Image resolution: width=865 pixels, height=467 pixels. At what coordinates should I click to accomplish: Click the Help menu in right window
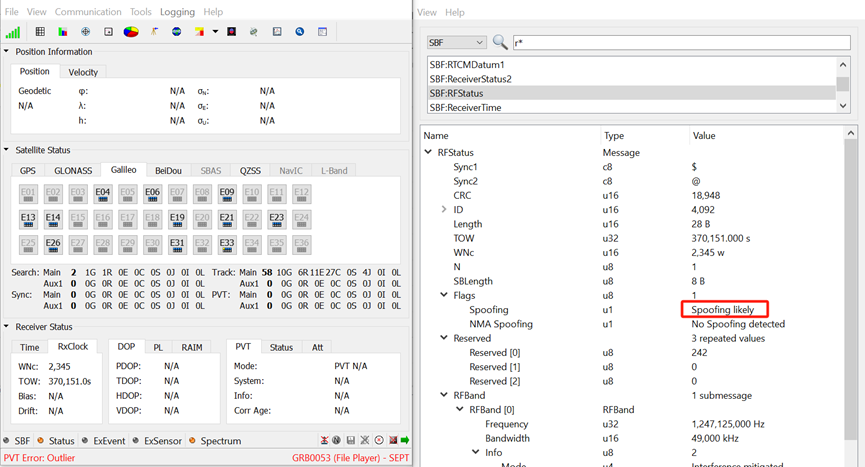[455, 12]
